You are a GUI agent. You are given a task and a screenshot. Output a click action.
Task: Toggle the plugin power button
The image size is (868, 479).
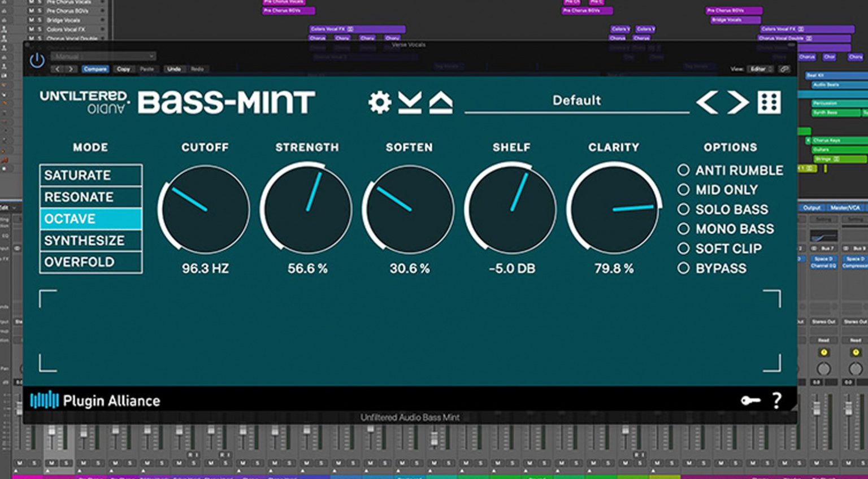(x=37, y=60)
